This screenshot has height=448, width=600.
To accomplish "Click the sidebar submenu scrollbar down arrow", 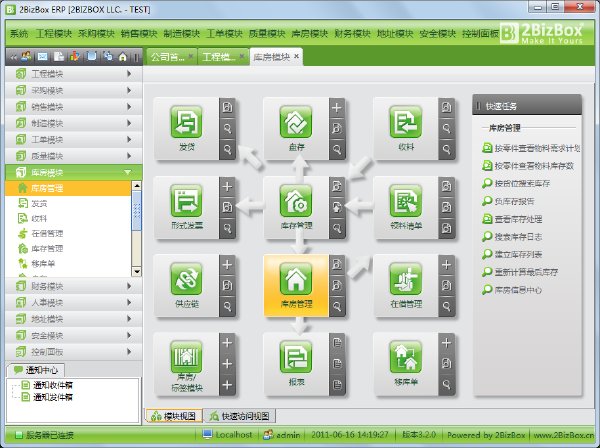I will 137,272.
